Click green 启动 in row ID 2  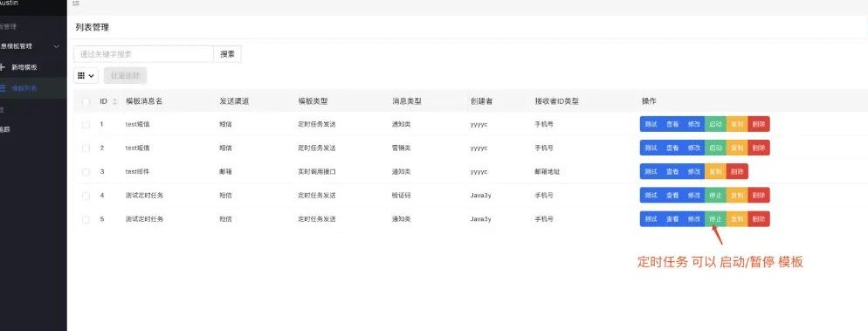click(716, 148)
